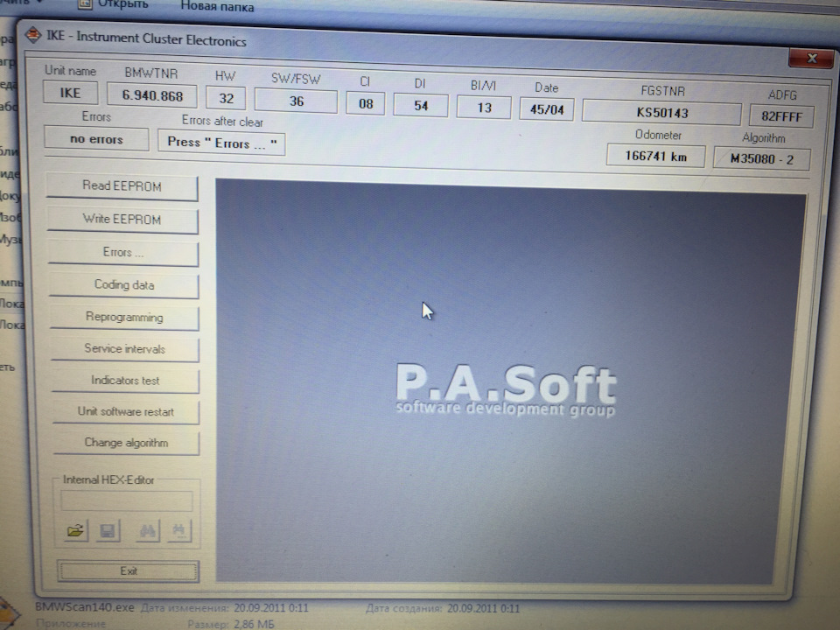
Task: Exit the IKE tool
Action: [128, 571]
